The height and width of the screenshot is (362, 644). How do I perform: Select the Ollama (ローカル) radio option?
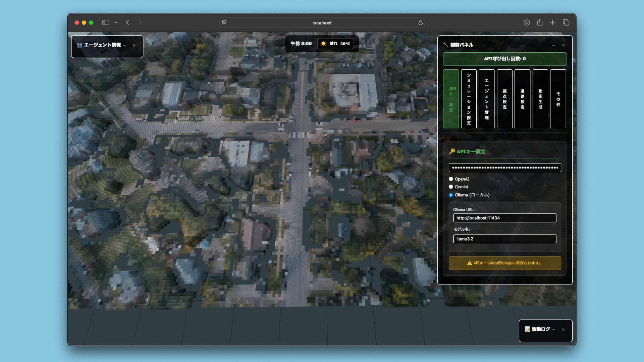click(451, 195)
